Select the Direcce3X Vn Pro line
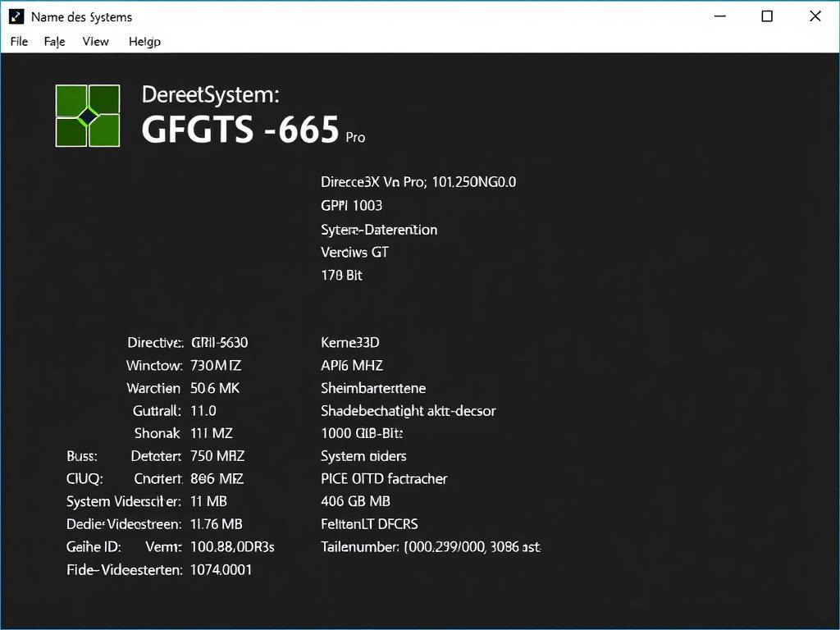Viewport: 840px width, 630px height. coord(418,182)
